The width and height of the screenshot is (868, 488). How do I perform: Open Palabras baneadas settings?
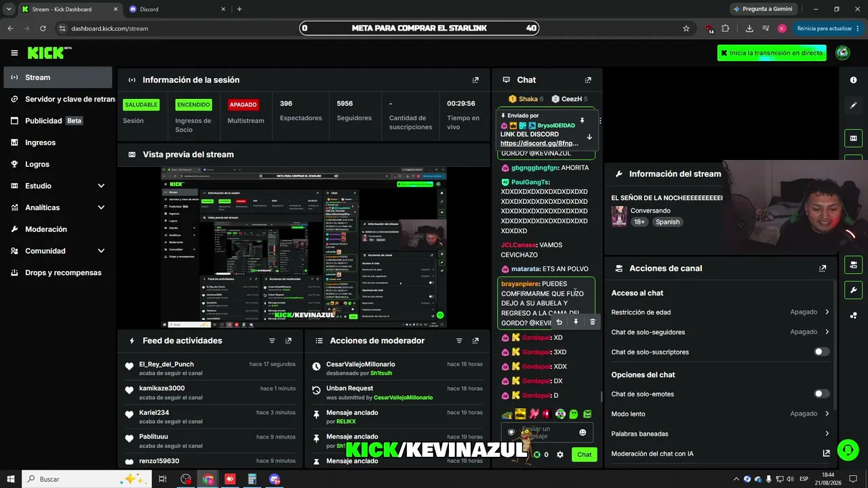coord(720,434)
